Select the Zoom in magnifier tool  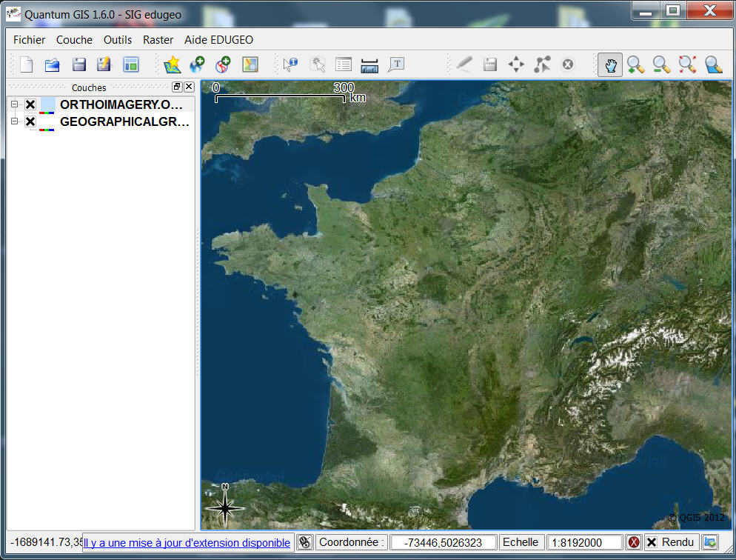pyautogui.click(x=635, y=64)
